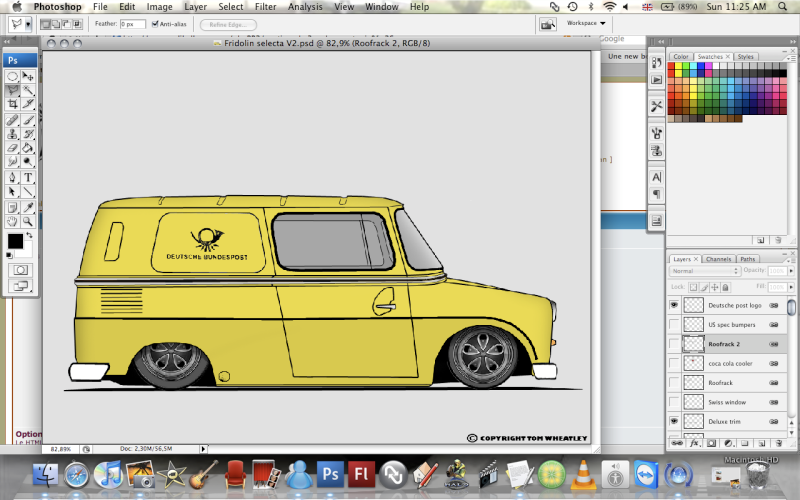Open the status bar info arrow
This screenshot has width=800, height=500.
pyautogui.click(x=203, y=449)
